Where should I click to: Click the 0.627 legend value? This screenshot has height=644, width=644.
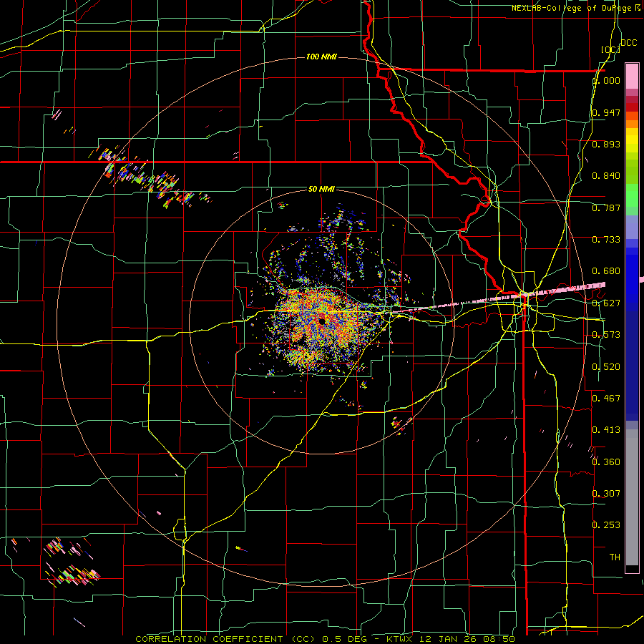click(x=606, y=303)
